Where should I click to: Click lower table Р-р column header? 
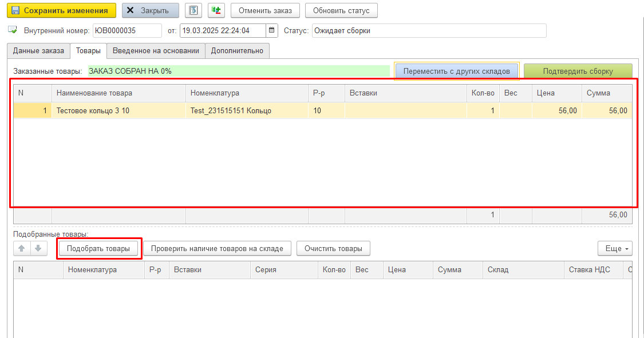156,270
